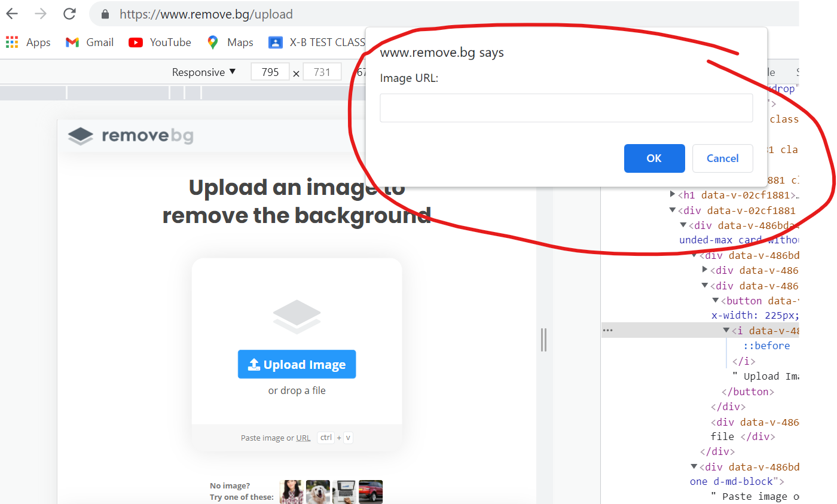Choose the dog sample image

tap(317, 492)
